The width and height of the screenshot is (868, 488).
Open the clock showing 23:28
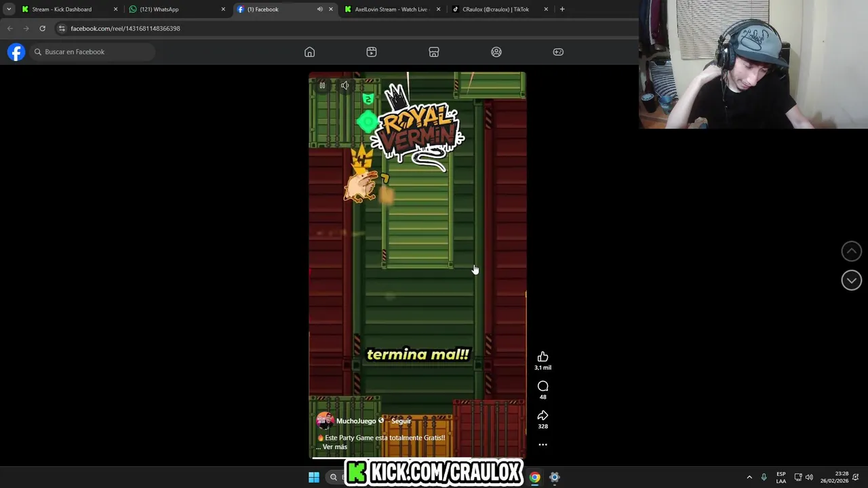coord(834,477)
